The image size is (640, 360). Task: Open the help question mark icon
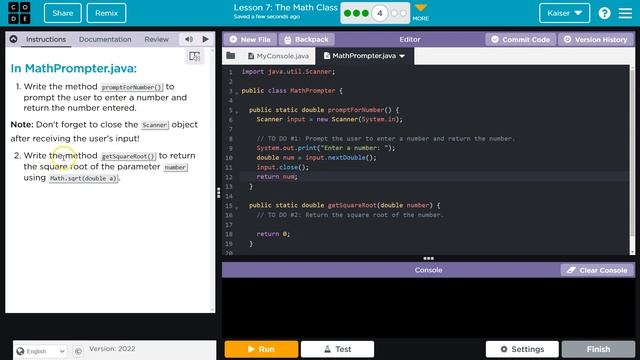(604, 13)
